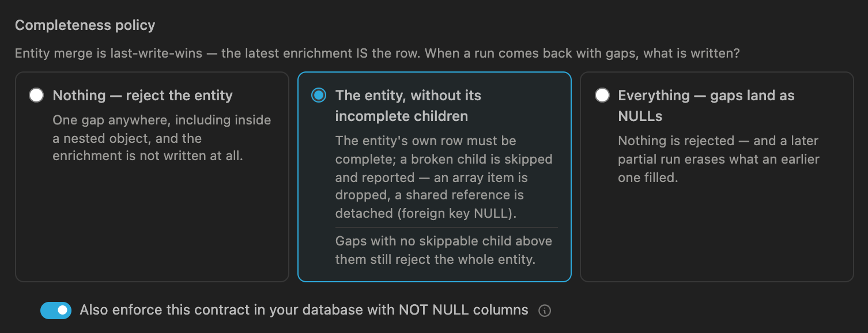Viewport: 868px width, 333px height.
Task: Click "The entity, without its incomplete children" heading
Action: [408, 105]
